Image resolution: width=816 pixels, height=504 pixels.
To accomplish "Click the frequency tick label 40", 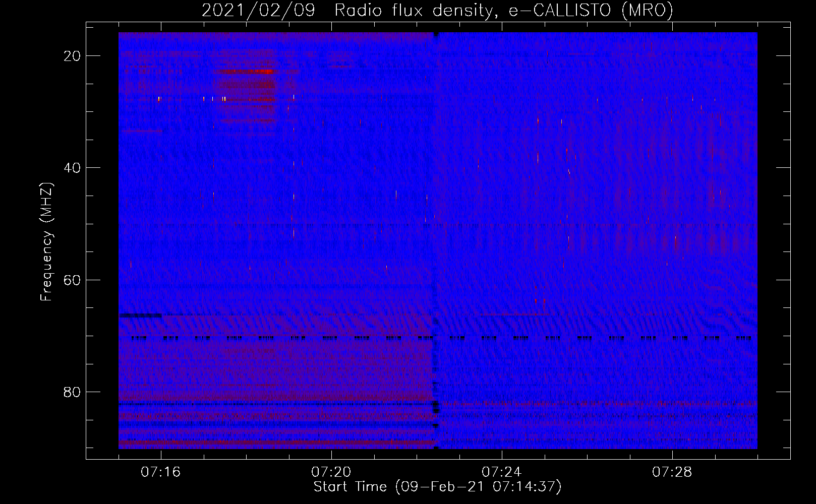I will (73, 168).
